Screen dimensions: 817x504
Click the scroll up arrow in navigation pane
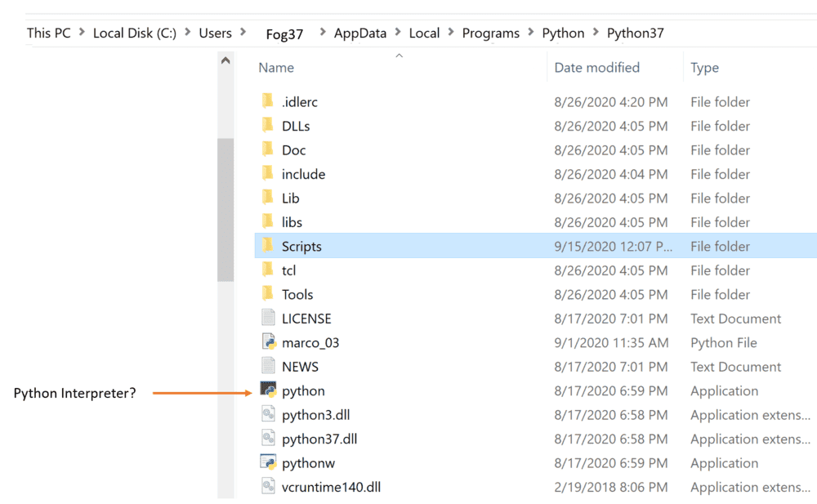[x=225, y=60]
